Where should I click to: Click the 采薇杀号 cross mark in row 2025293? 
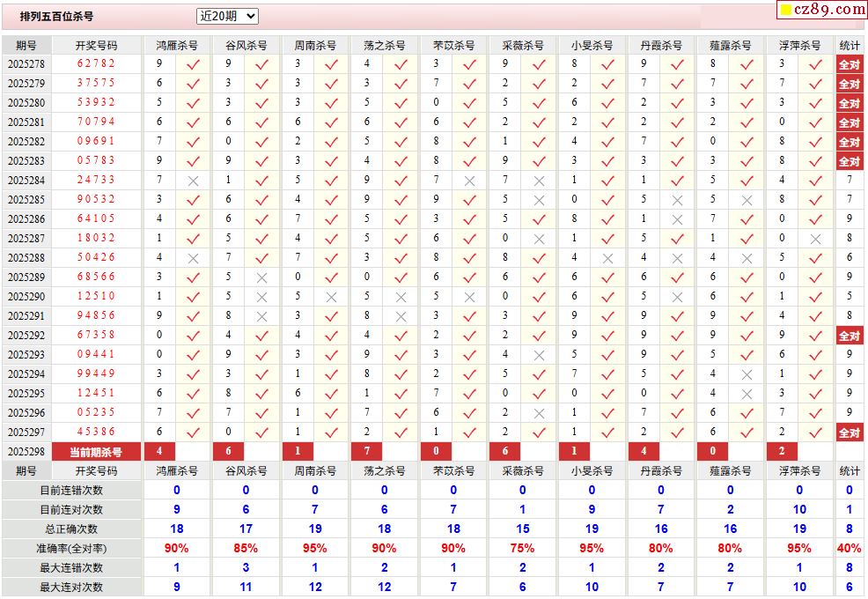tap(539, 355)
